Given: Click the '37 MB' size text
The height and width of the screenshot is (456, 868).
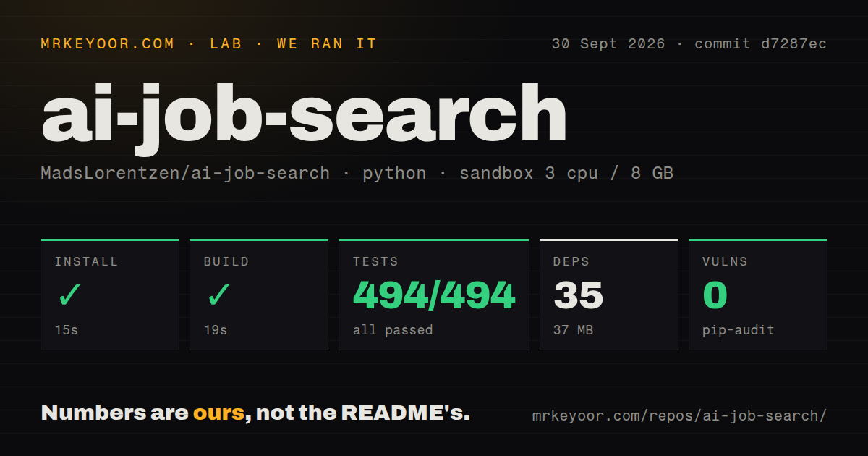Looking at the screenshot, I should pyautogui.click(x=574, y=330).
